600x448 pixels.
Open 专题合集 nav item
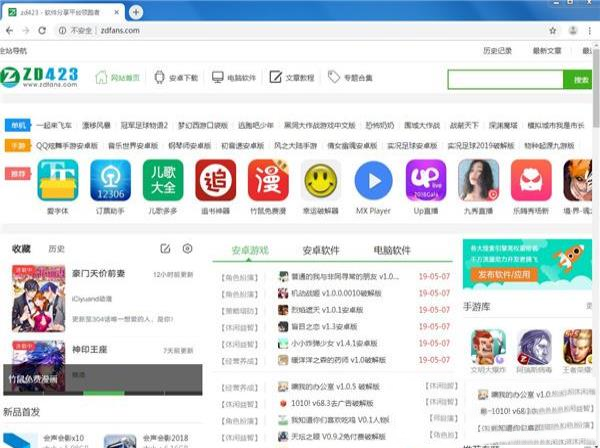[x=350, y=78]
